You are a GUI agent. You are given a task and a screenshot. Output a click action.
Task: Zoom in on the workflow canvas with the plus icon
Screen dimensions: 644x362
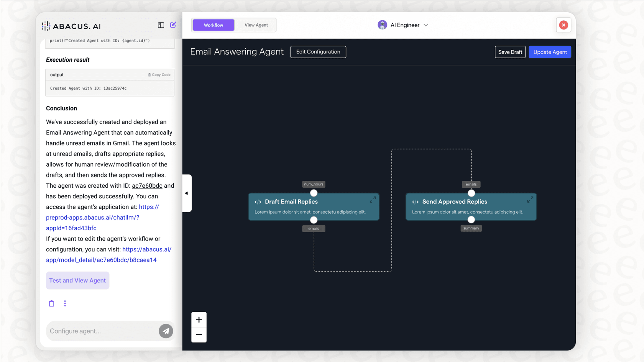point(199,319)
